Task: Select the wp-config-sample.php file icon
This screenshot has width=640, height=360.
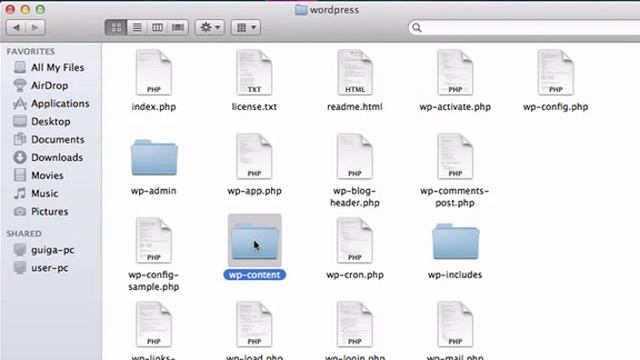Action: coord(153,240)
